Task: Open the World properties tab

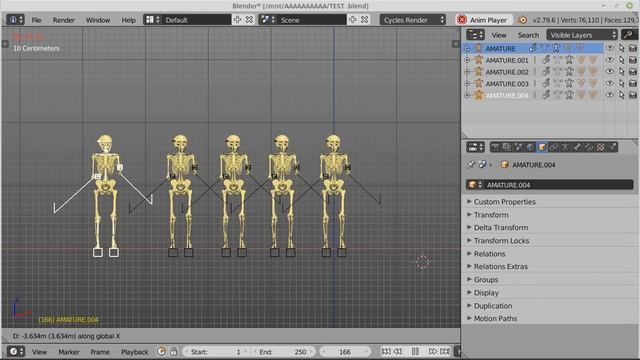Action: pos(530,147)
